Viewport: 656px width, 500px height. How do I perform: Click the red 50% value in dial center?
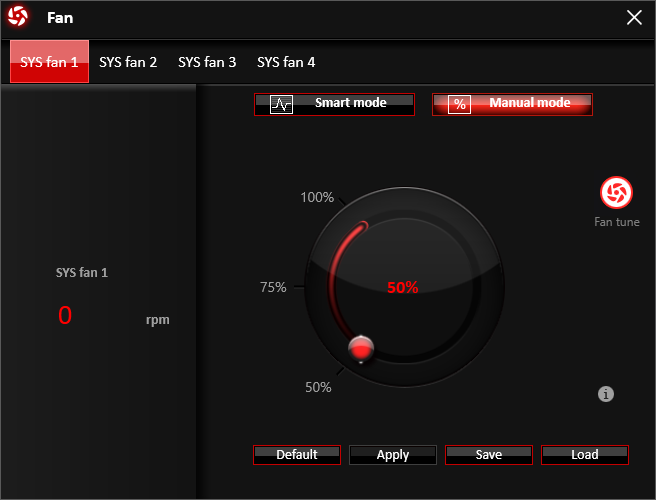pyautogui.click(x=402, y=287)
